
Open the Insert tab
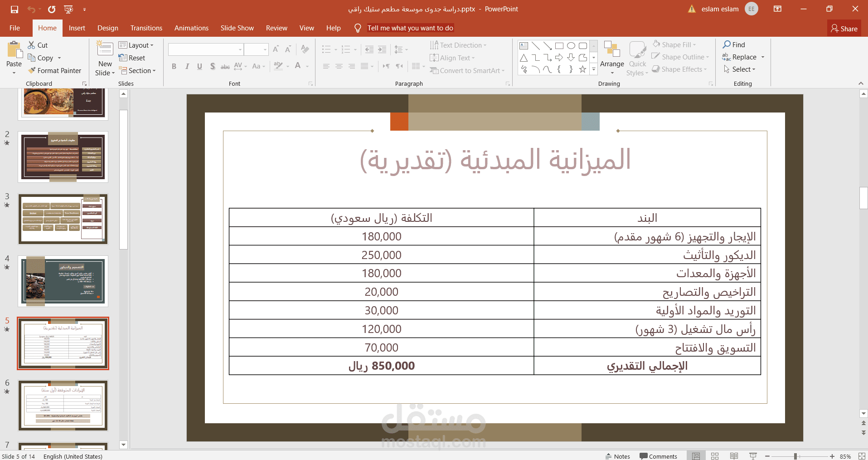click(x=77, y=28)
